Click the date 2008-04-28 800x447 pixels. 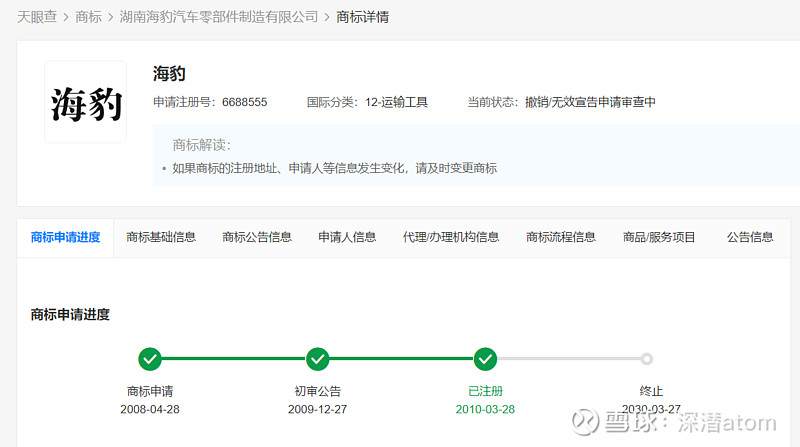(x=150, y=409)
